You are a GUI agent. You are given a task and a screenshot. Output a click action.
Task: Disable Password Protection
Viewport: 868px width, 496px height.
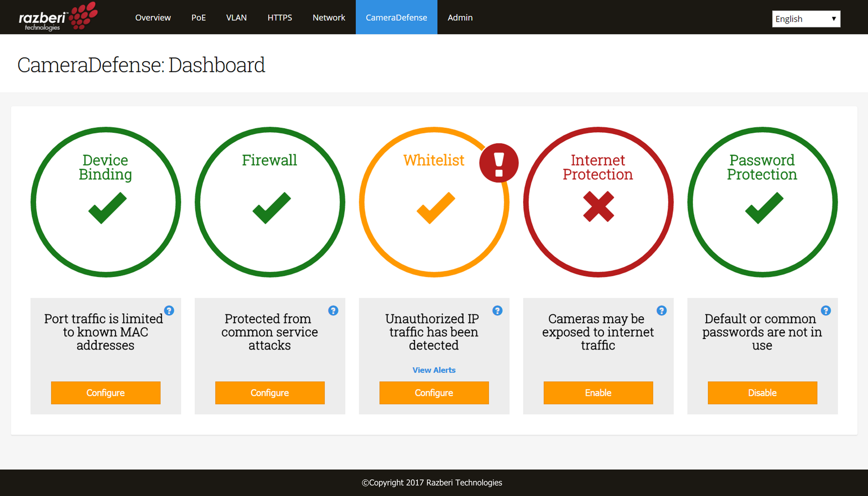coord(762,392)
